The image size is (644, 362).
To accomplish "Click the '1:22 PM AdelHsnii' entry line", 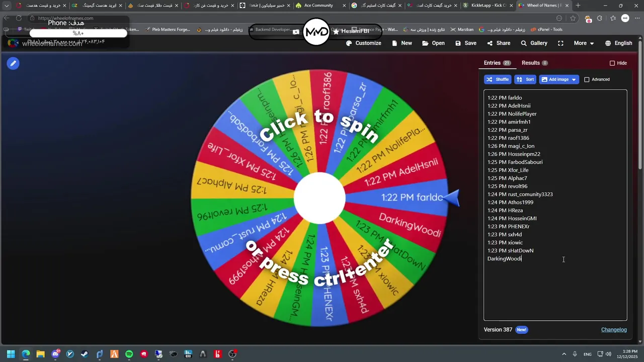I will coord(509,106).
